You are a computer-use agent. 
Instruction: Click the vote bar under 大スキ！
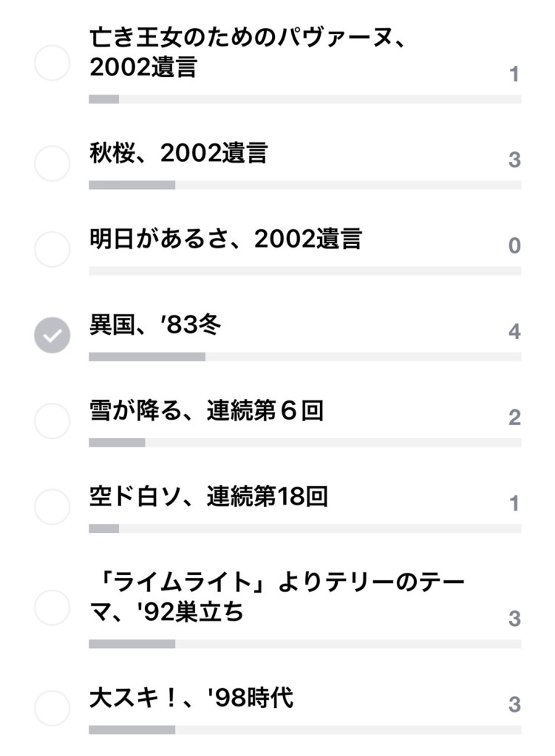pos(304,729)
